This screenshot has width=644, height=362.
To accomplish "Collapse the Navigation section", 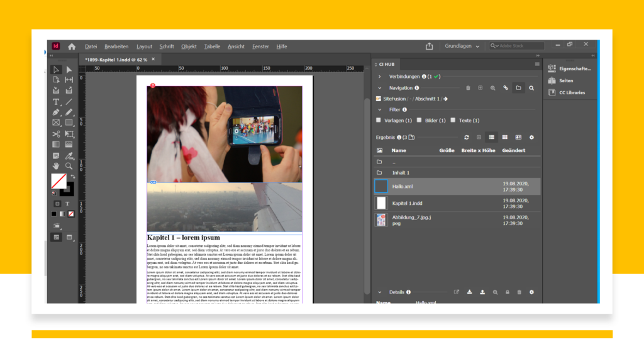I will tap(379, 88).
